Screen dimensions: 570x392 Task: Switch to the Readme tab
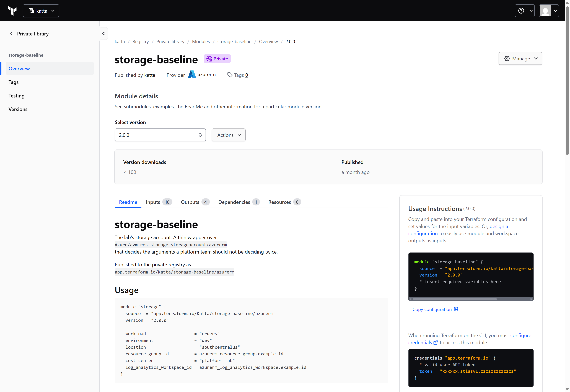pos(128,202)
